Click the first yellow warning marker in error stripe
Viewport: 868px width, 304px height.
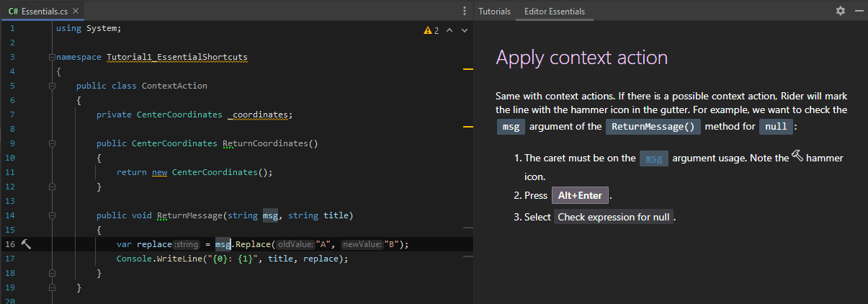tap(467, 69)
